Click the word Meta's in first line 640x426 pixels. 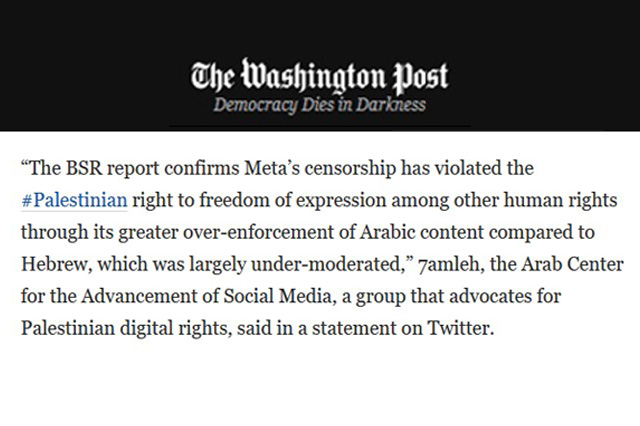click(x=272, y=168)
